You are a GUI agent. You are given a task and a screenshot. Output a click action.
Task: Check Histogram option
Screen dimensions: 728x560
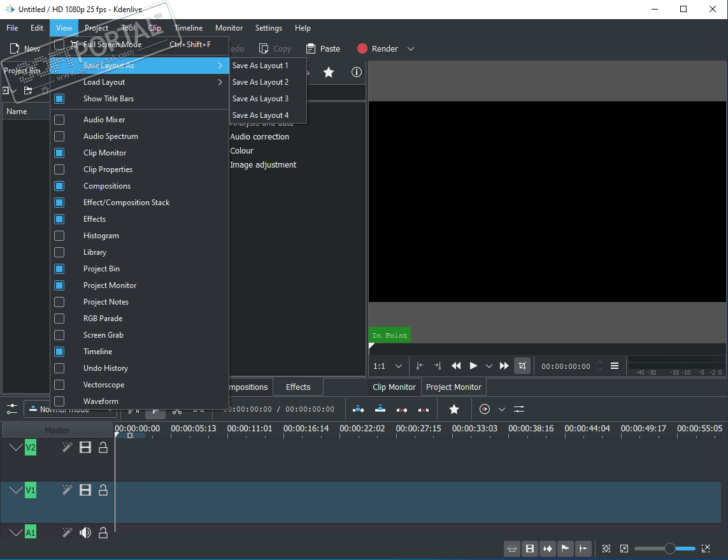(x=59, y=236)
